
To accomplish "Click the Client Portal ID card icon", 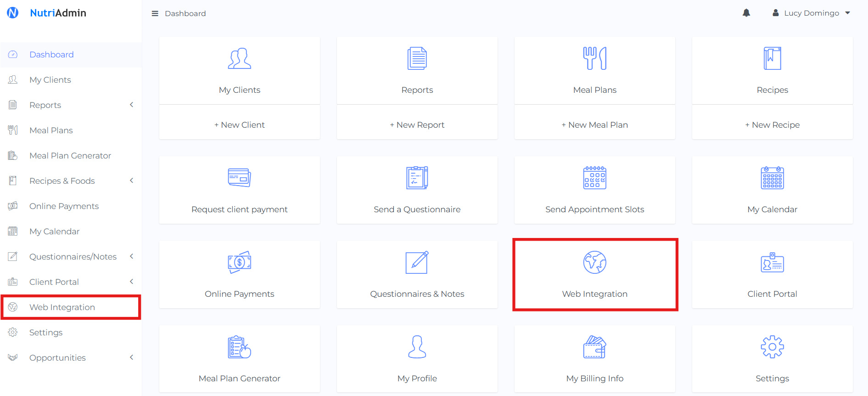I will point(773,262).
